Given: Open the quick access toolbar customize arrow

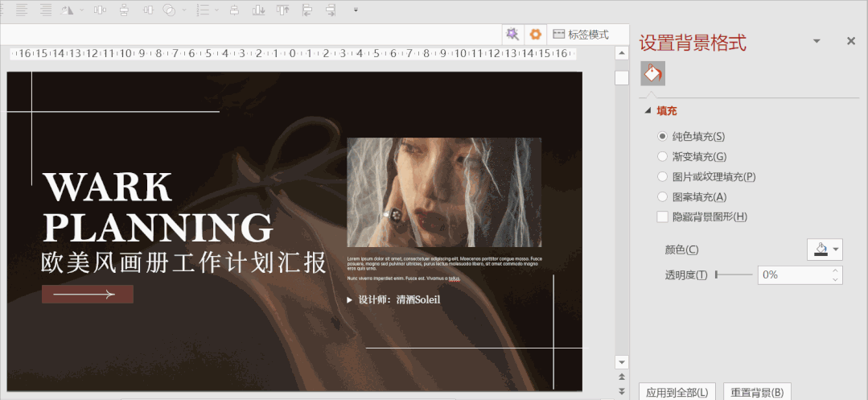Looking at the screenshot, I should tap(356, 10).
